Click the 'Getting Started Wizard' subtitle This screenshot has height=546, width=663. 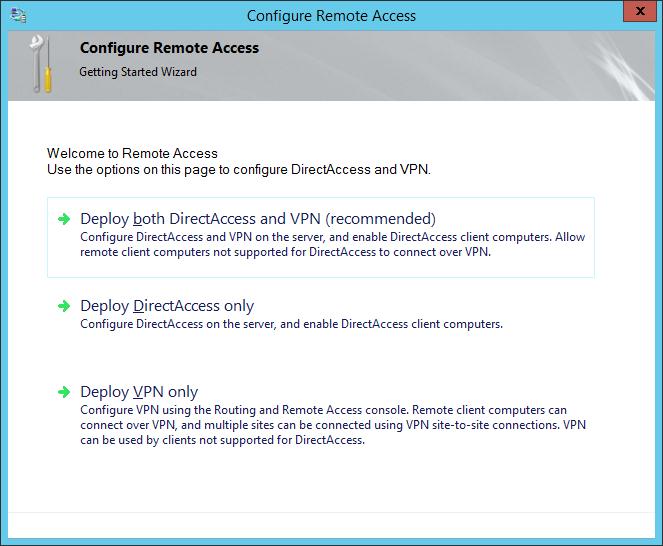[138, 72]
